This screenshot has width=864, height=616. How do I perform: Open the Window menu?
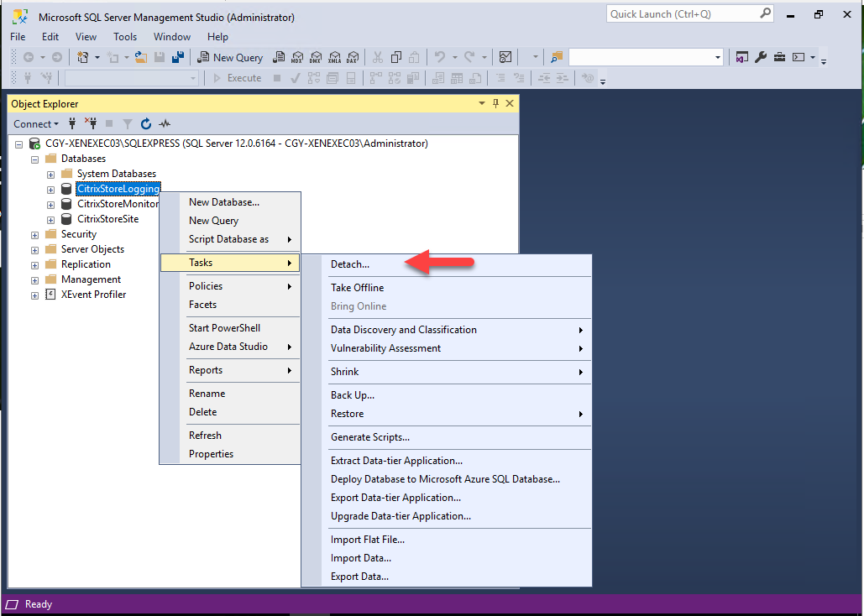[172, 37]
